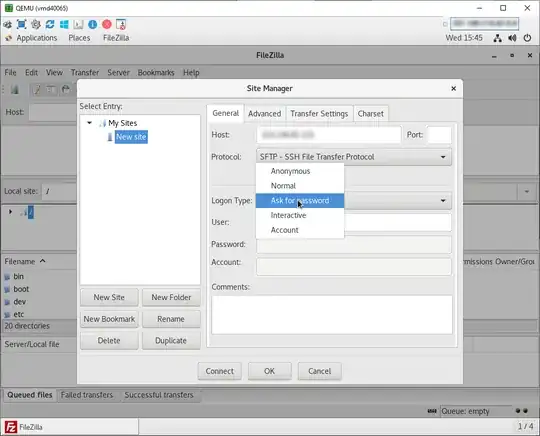Click the New Bookmark button

pyautogui.click(x=109, y=319)
